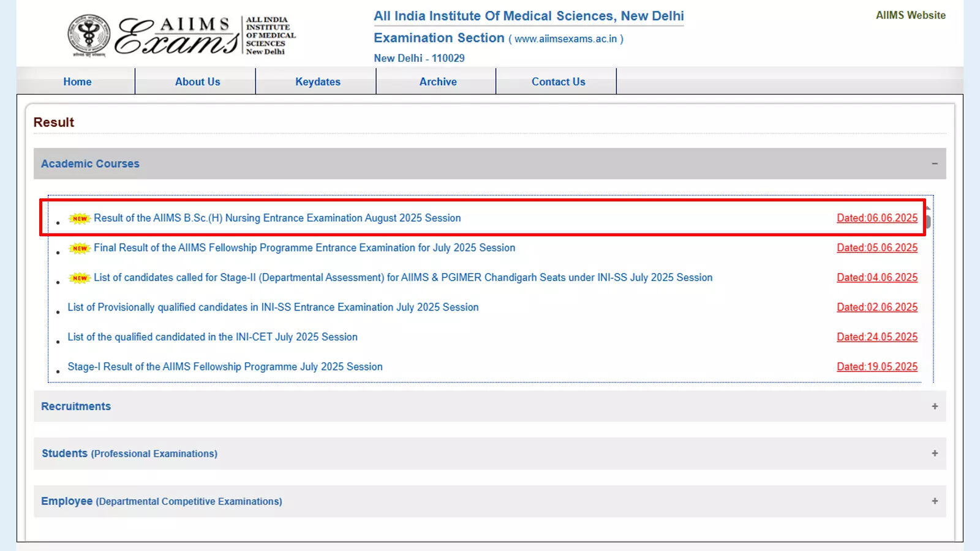The image size is (980, 551).
Task: Click the NEW badge beside Nursing result
Action: 79,218
